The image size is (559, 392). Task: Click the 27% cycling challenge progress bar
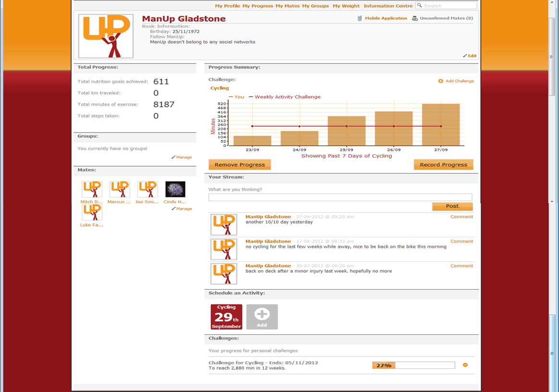[413, 366]
